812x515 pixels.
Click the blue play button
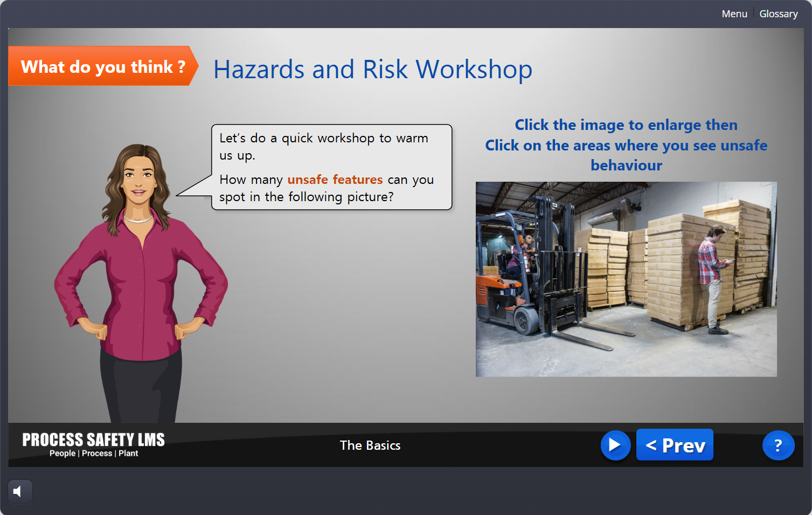click(615, 445)
